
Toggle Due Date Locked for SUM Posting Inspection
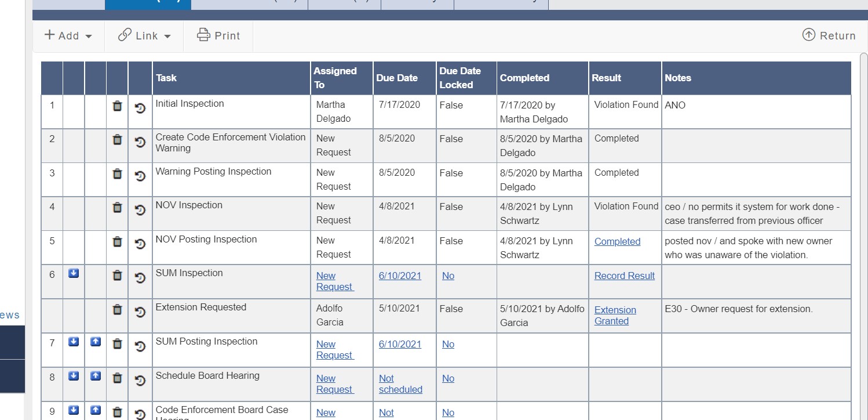coord(448,344)
